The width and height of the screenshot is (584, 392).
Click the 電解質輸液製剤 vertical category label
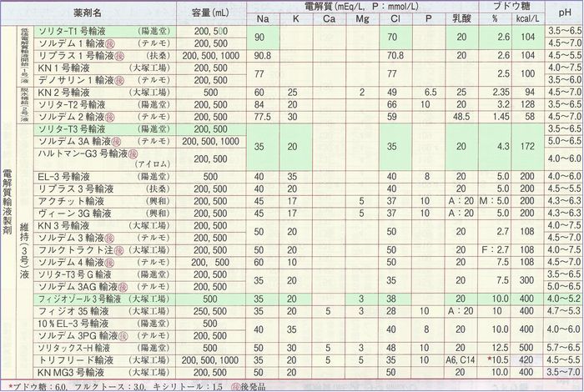(x=7, y=202)
